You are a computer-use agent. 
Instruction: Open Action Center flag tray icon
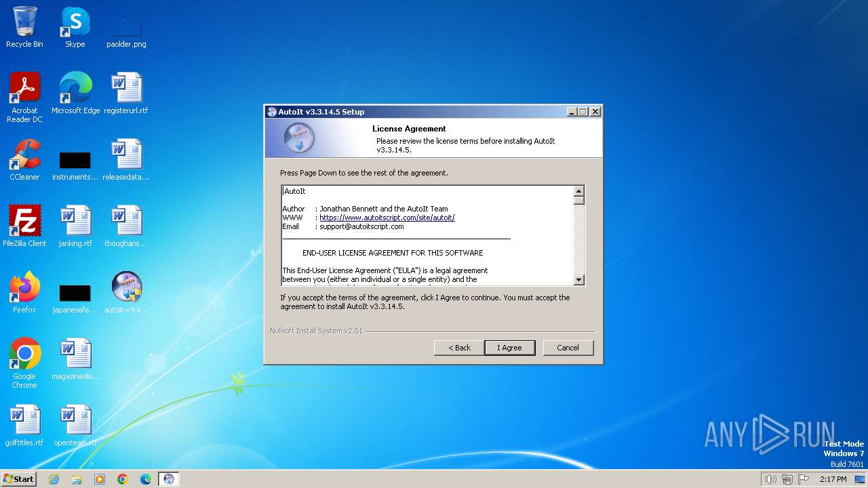[804, 479]
